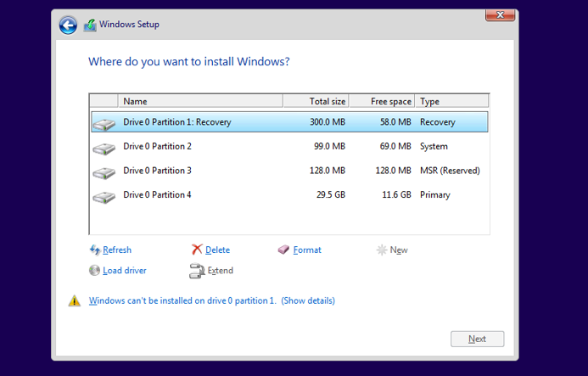Select Drive 0 Partition 4 row
The height and width of the screenshot is (376, 588).
pyautogui.click(x=289, y=194)
